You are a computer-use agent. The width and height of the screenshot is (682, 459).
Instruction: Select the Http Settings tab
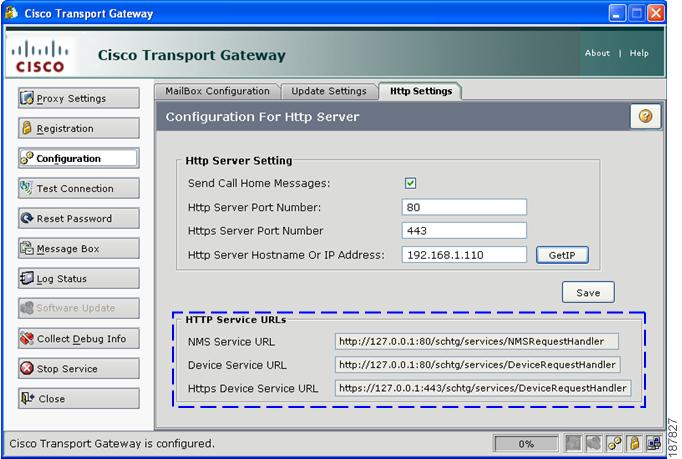pyautogui.click(x=421, y=91)
